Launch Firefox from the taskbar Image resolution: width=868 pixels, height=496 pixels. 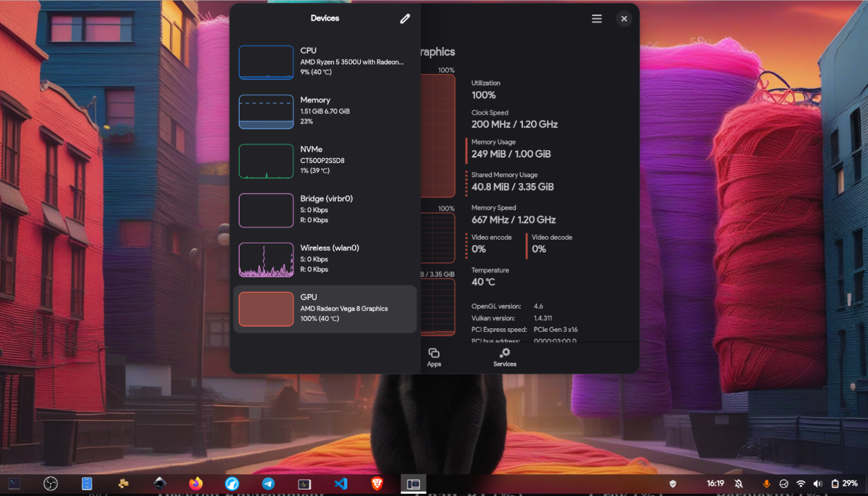click(195, 484)
